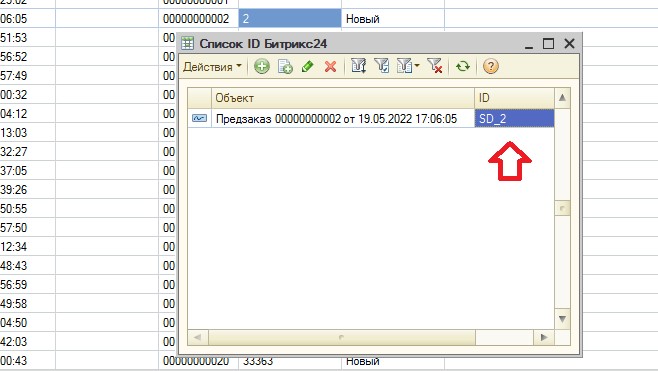Click the horizontal scrollbar right arrow
Viewport: 658px width, 371px height.
(544, 337)
